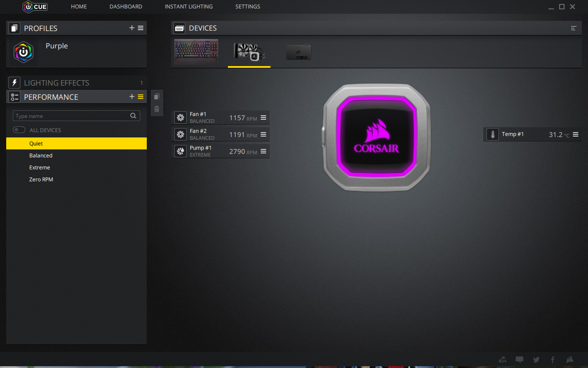Click the Pump #1 fan icon

click(x=180, y=151)
